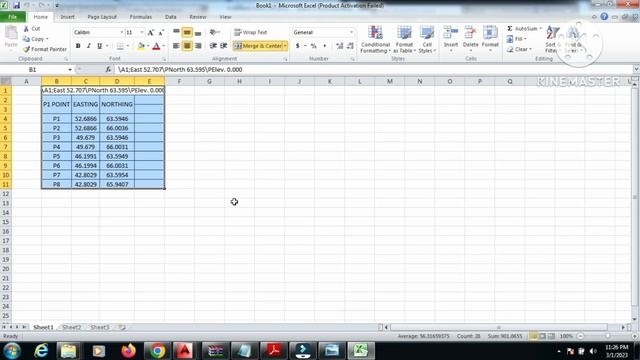Align text left
The height and width of the screenshot is (360, 640).
[176, 46]
